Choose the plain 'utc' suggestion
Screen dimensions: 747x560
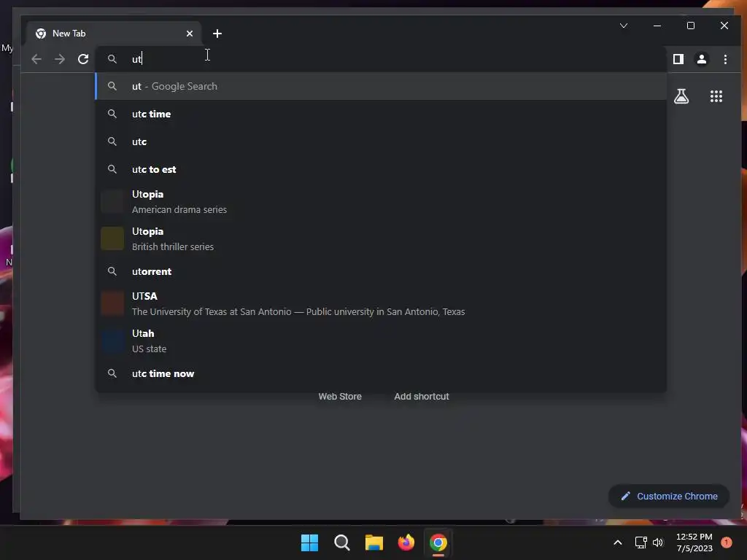pyautogui.click(x=381, y=141)
